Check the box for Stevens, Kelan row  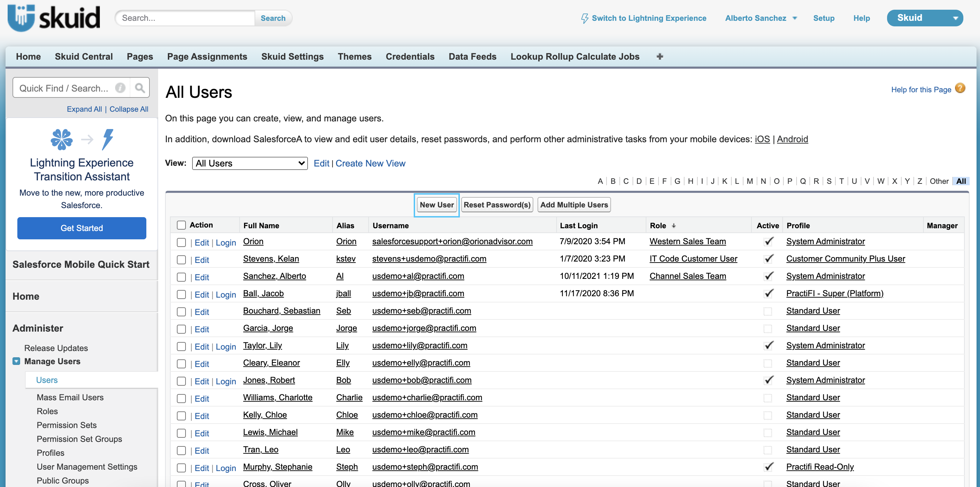181,260
